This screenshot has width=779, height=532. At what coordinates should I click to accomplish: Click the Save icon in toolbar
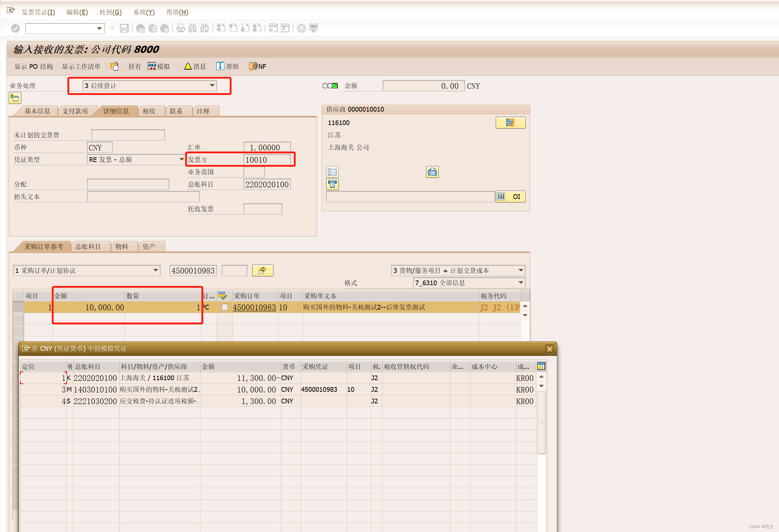coord(124,28)
